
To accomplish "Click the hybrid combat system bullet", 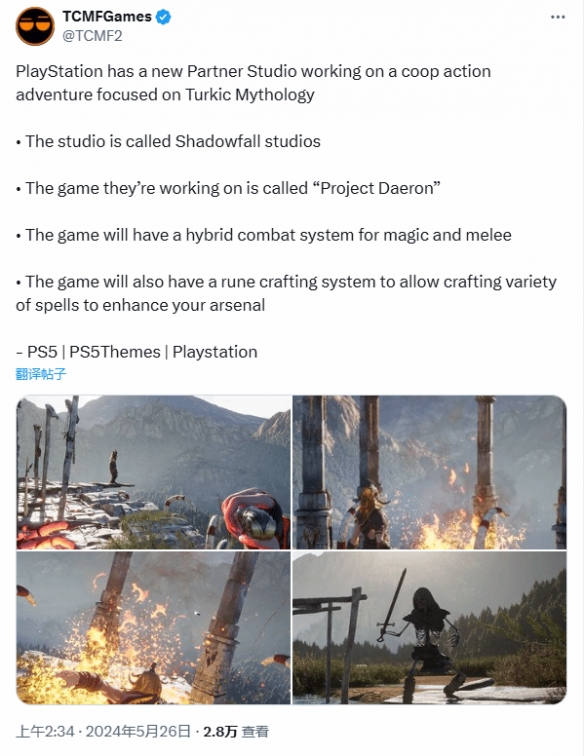I will click(x=264, y=235).
